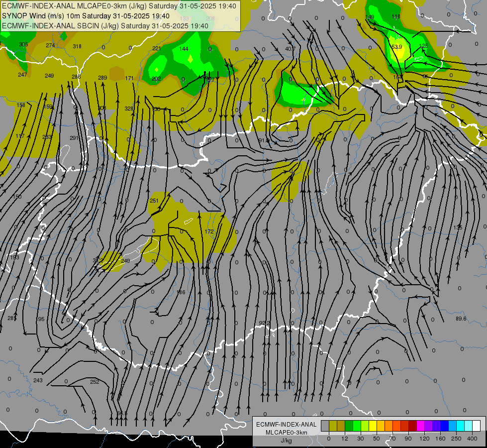Click the legend tick label 250
This screenshot has height=448, width=487.
pos(456,439)
